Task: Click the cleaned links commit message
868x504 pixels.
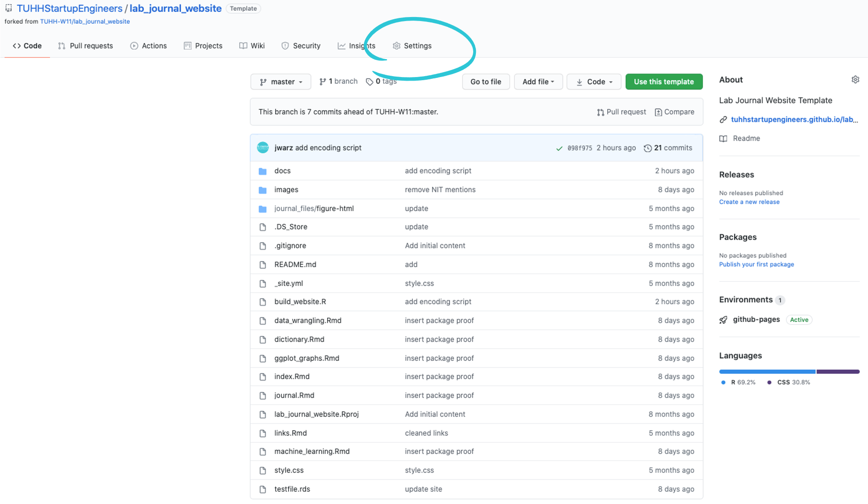Action: coord(427,433)
